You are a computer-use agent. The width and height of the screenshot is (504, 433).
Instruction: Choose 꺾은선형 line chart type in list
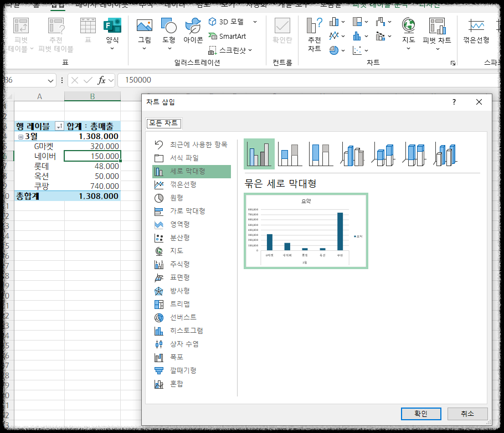point(192,184)
